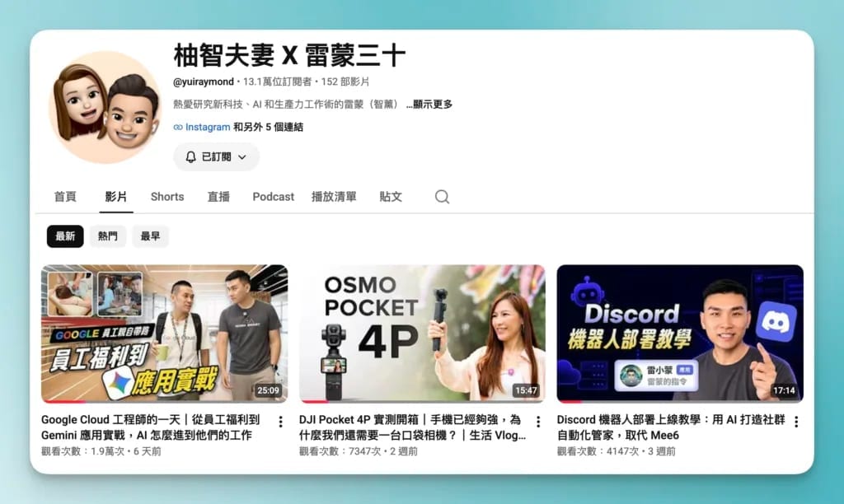Click the @yuiraymond channel handle

click(x=204, y=82)
